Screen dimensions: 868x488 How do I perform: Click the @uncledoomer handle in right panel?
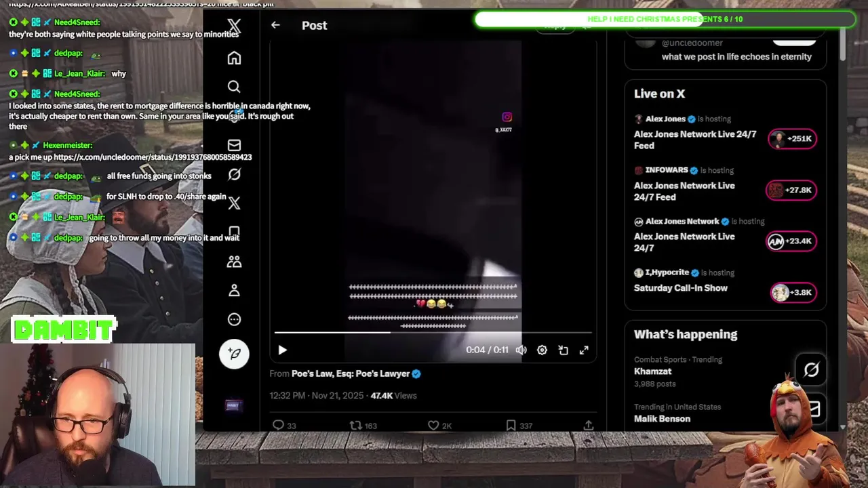click(692, 43)
